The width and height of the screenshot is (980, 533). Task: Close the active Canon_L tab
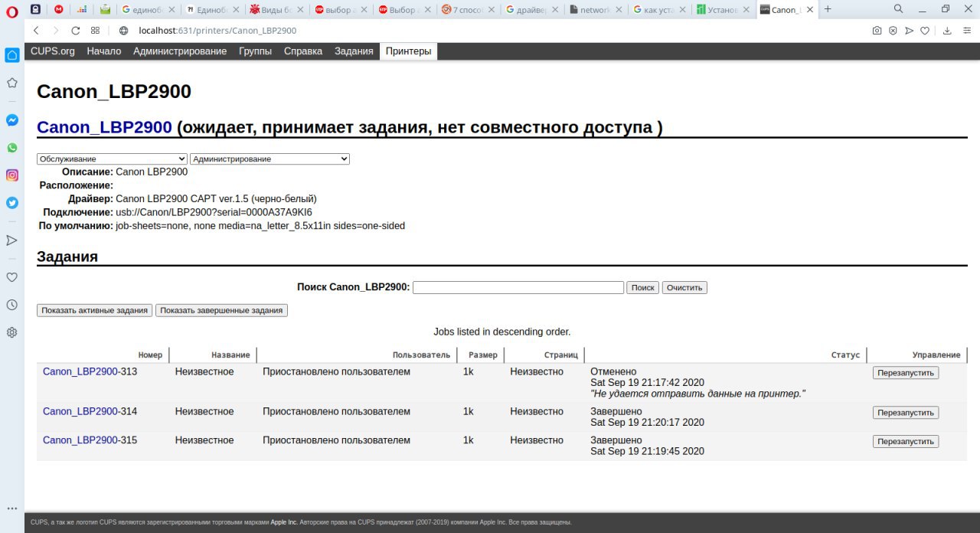coord(810,10)
